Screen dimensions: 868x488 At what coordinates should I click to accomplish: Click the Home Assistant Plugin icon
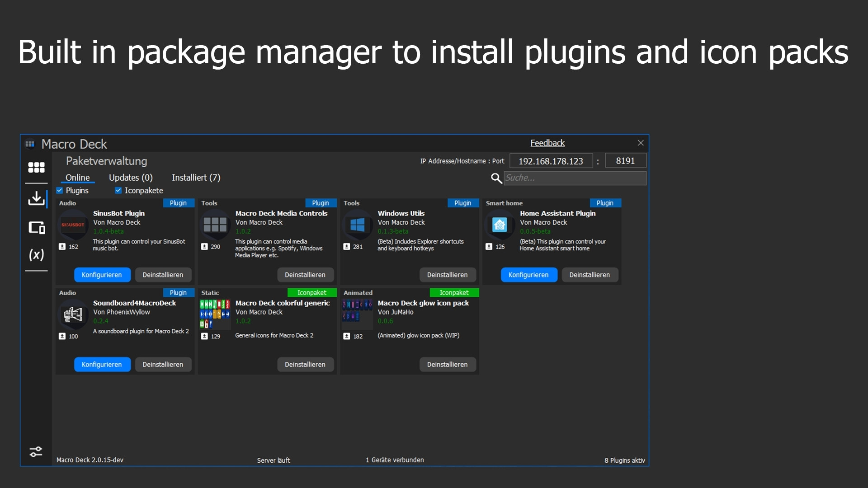coord(500,225)
